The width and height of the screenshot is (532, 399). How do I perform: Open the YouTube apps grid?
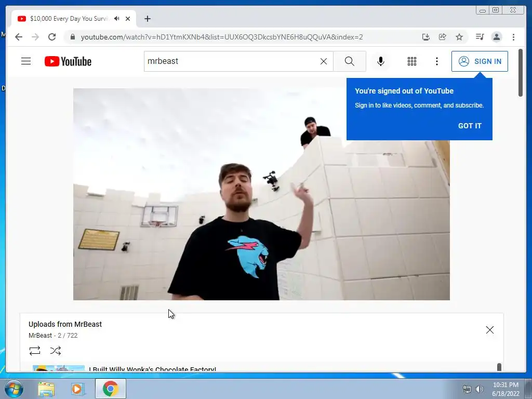(412, 61)
